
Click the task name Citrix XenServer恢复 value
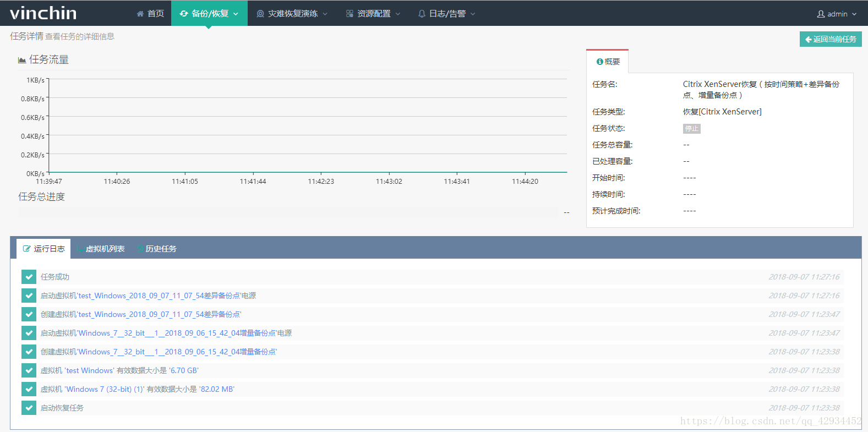click(x=761, y=90)
